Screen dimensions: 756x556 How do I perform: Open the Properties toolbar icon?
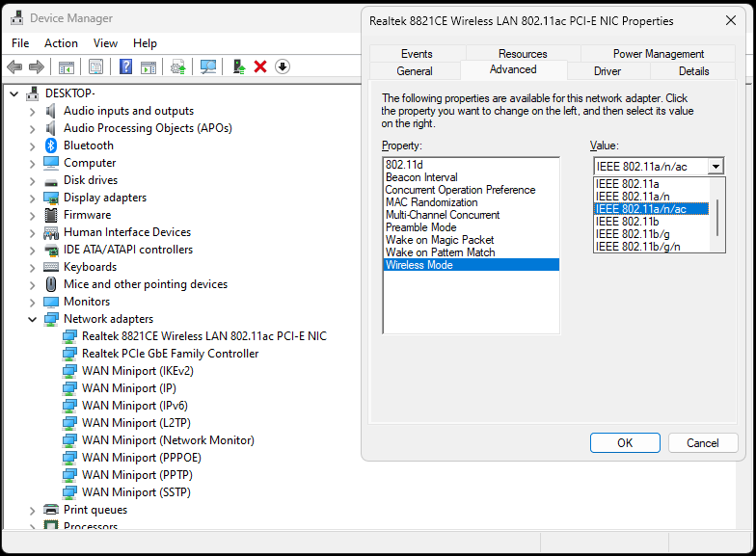(x=96, y=66)
